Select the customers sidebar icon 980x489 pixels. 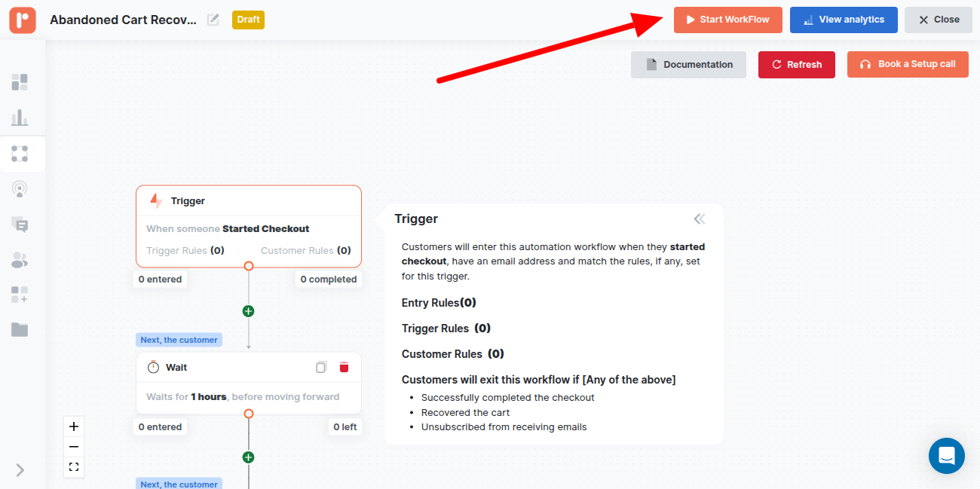(x=20, y=260)
